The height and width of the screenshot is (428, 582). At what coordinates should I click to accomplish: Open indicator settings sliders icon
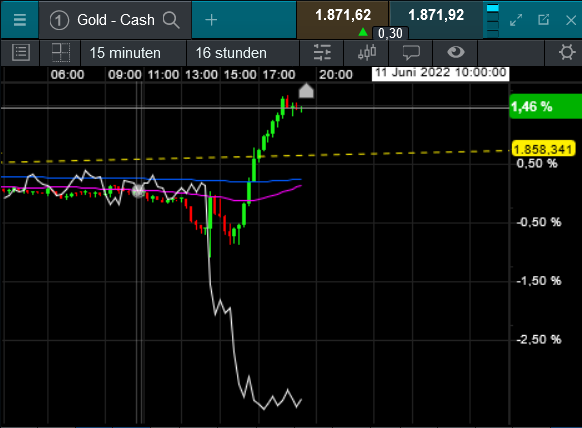pyautogui.click(x=322, y=53)
